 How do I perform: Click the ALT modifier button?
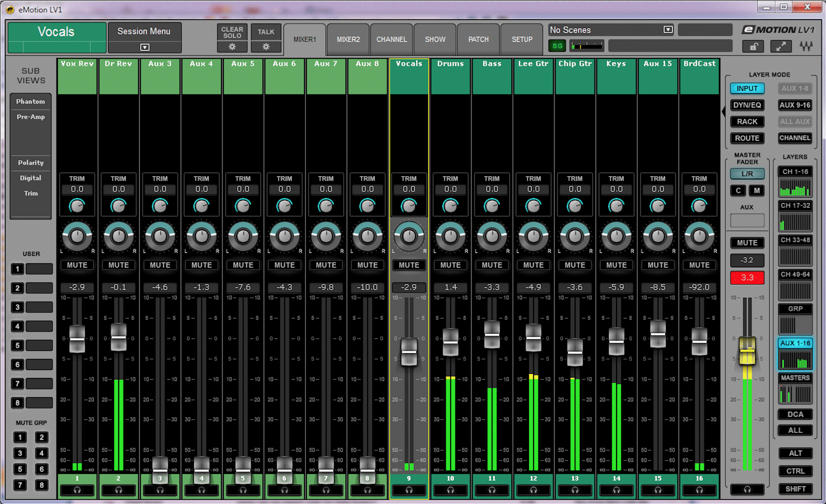tap(795, 453)
